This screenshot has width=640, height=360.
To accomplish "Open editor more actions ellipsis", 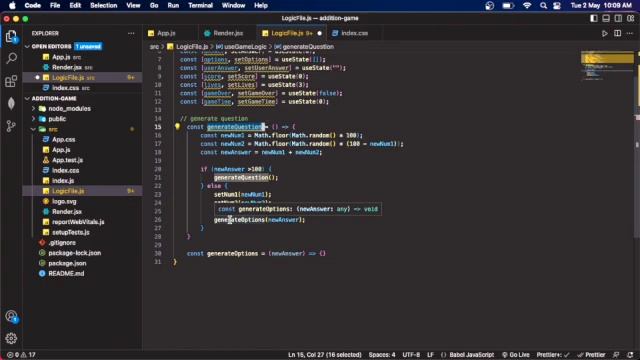I will pos(630,33).
